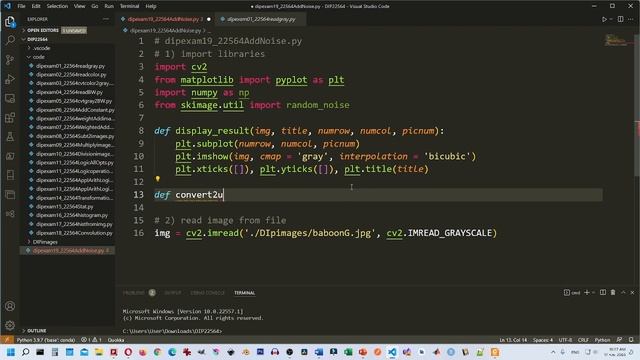
Task: Split the editor to the right
Action: 620,19
